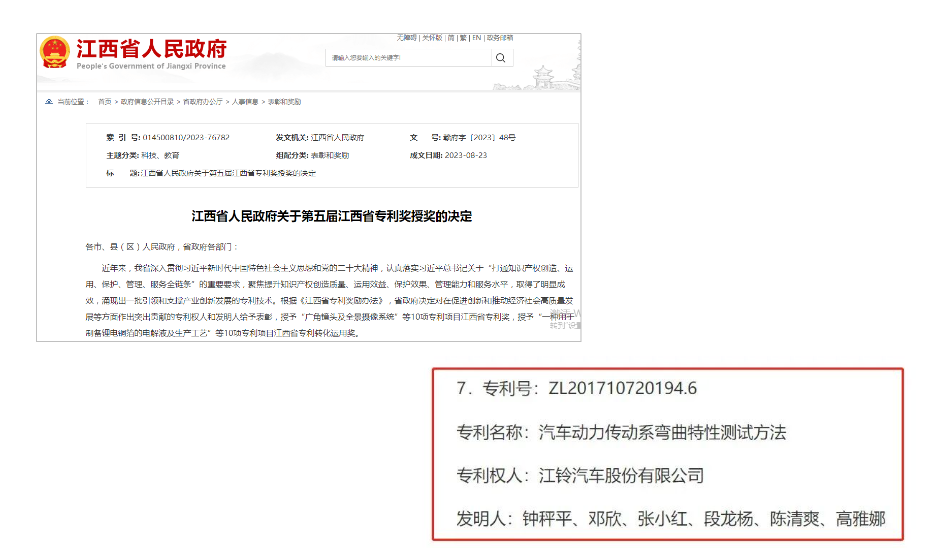
Task: Click issuing body 江西省人民政府 value
Action: coord(338,137)
